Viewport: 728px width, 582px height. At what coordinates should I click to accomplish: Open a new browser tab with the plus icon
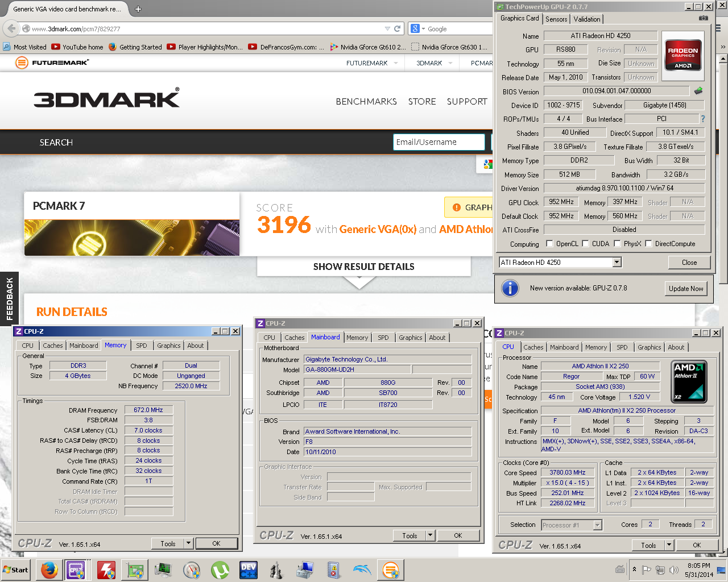coord(138,9)
